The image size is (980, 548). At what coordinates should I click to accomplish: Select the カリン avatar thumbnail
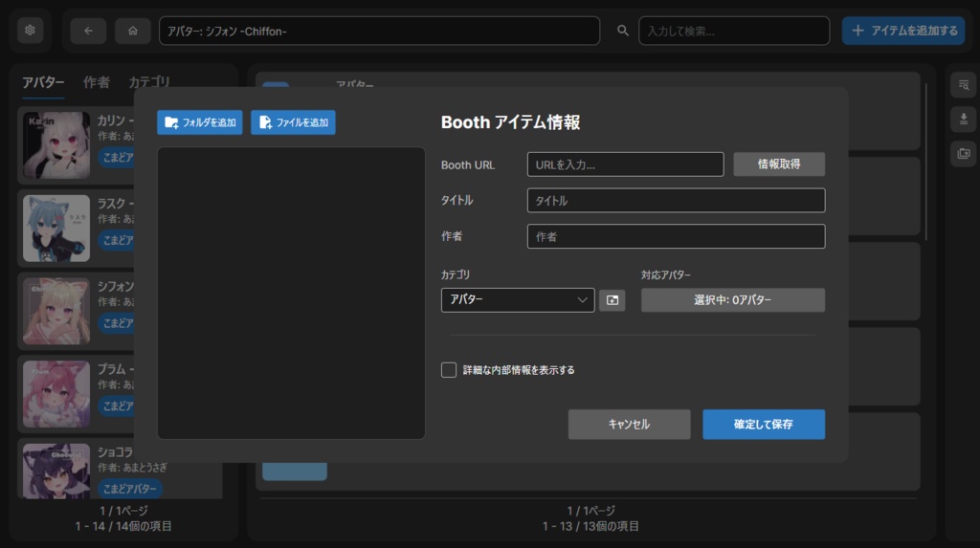coord(56,145)
